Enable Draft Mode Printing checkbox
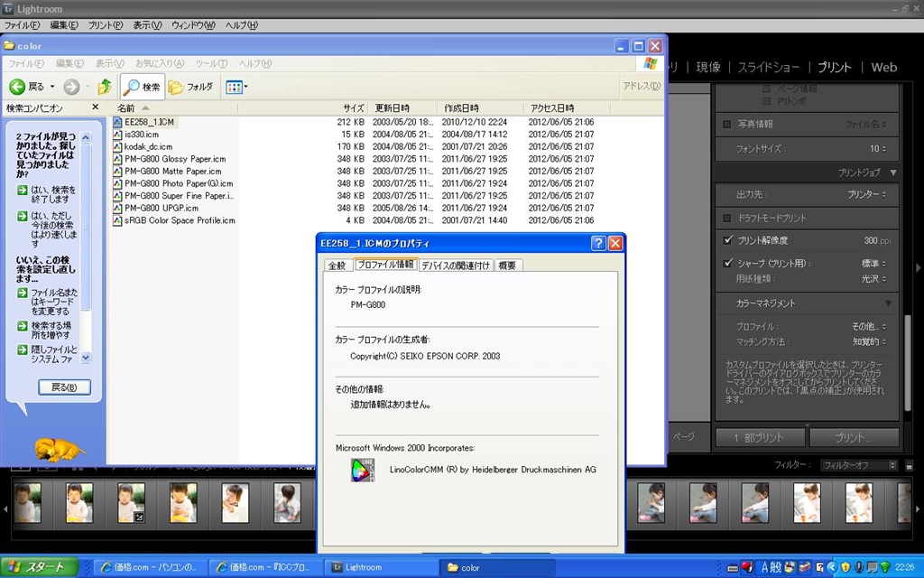The image size is (924, 578). tap(727, 218)
